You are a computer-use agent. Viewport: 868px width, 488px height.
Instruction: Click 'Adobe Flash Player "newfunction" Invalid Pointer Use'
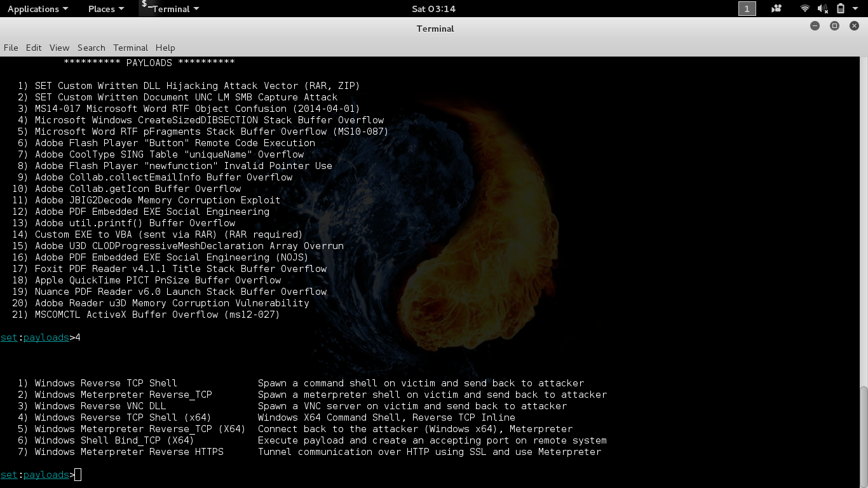tap(184, 166)
